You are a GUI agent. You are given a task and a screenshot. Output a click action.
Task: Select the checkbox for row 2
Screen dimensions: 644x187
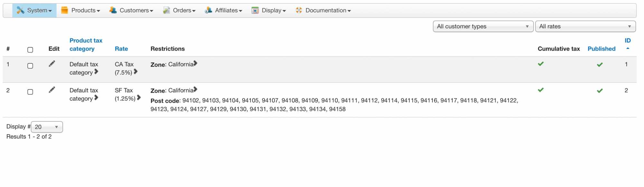30,92
